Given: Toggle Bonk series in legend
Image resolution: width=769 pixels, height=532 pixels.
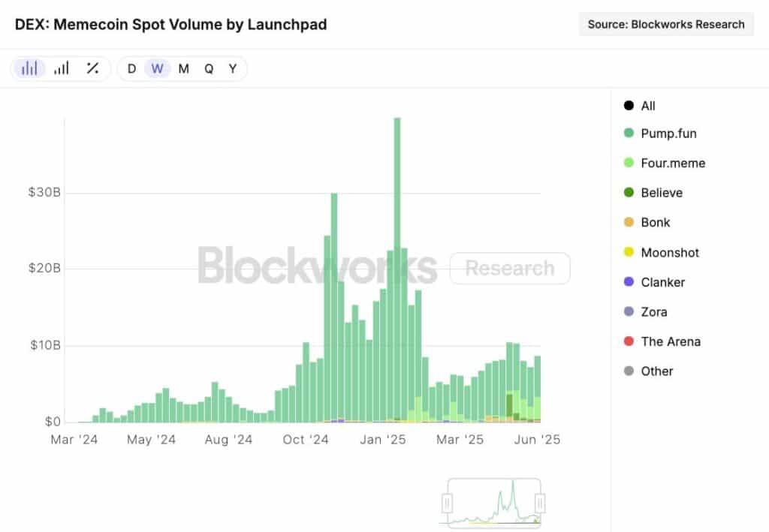Looking at the screenshot, I should point(647,222).
